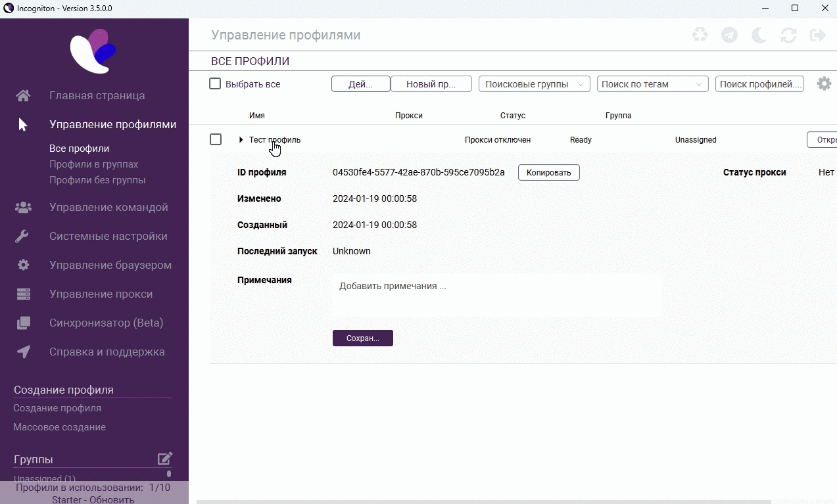Toggle dark mode with moon icon
This screenshot has width=837, height=504.
(x=759, y=35)
